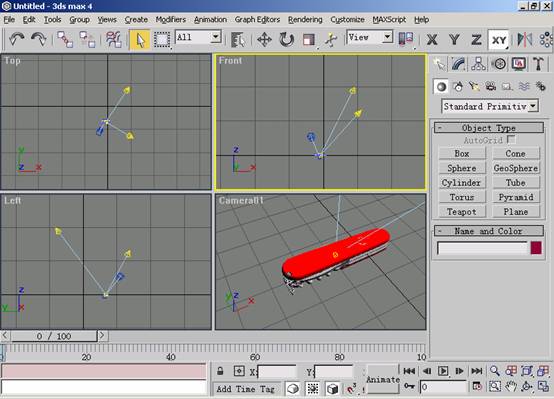Screen dimensions: 554x399
Task: Activate the Select and Move tool
Action: point(264,39)
